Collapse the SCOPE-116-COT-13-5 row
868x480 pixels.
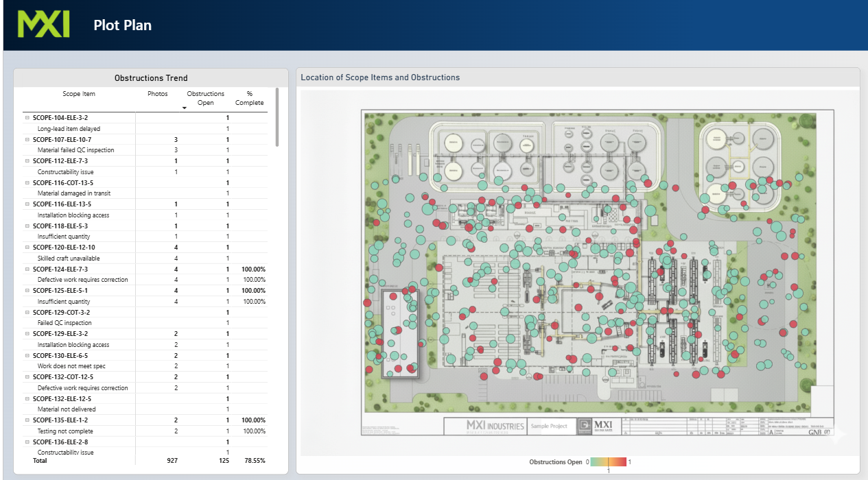click(27, 183)
